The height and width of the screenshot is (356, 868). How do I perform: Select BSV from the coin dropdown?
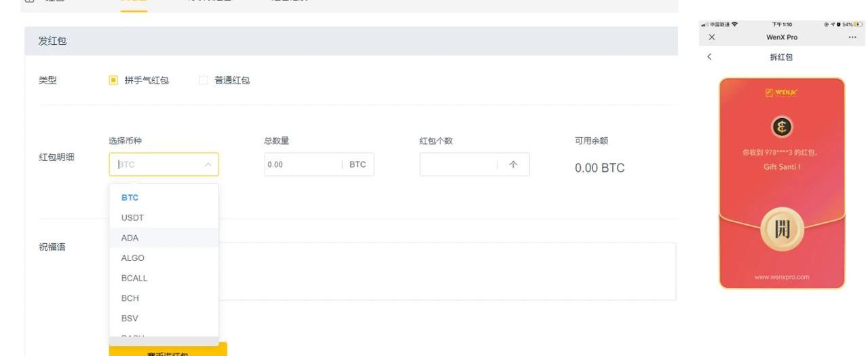[x=130, y=318]
